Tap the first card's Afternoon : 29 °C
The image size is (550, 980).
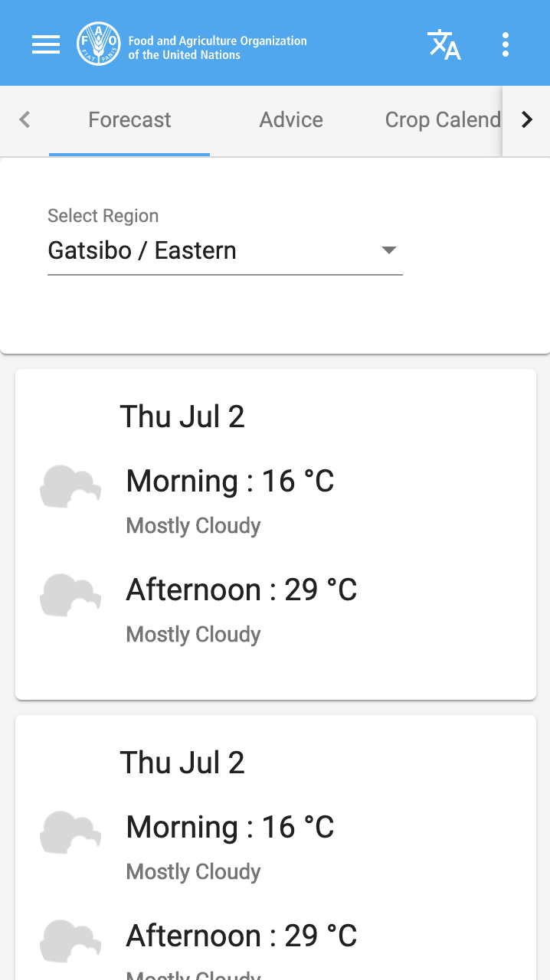pyautogui.click(x=241, y=590)
